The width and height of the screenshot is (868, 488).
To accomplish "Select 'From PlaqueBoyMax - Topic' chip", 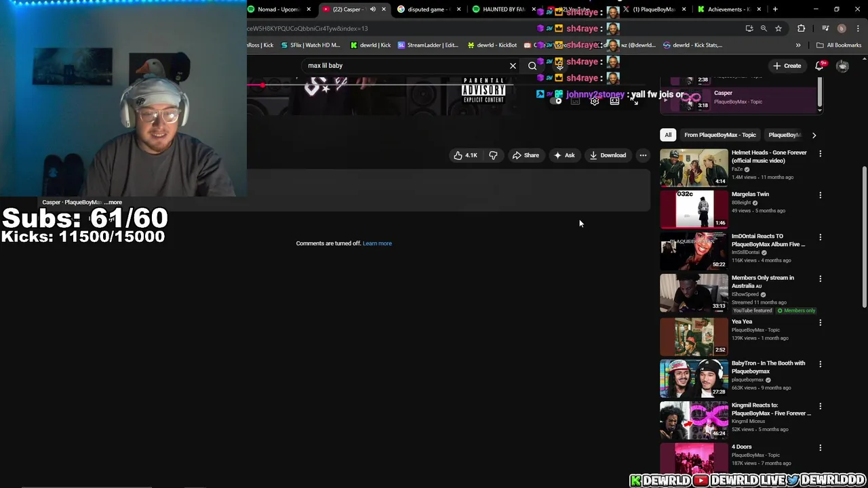I will pos(719,135).
